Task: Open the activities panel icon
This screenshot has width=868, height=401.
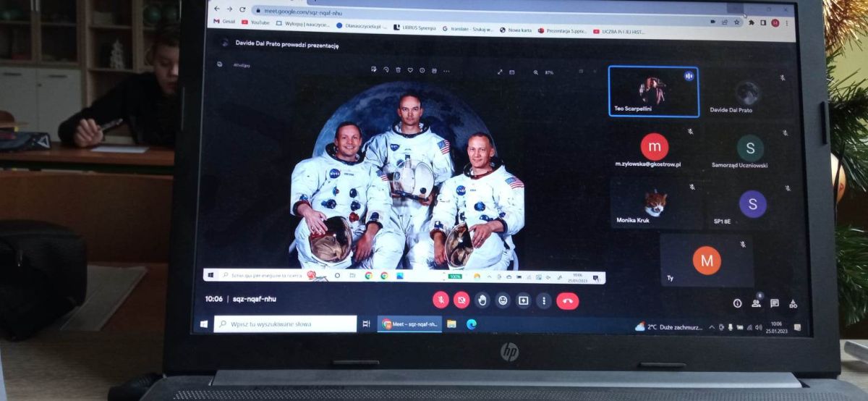Action: click(x=793, y=304)
